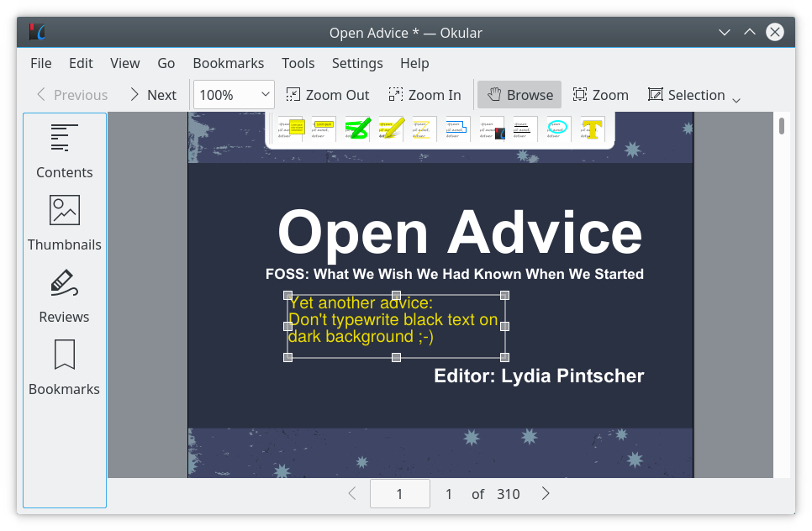
Task: Expand the Selection tool dropdown arrow
Action: point(736,100)
